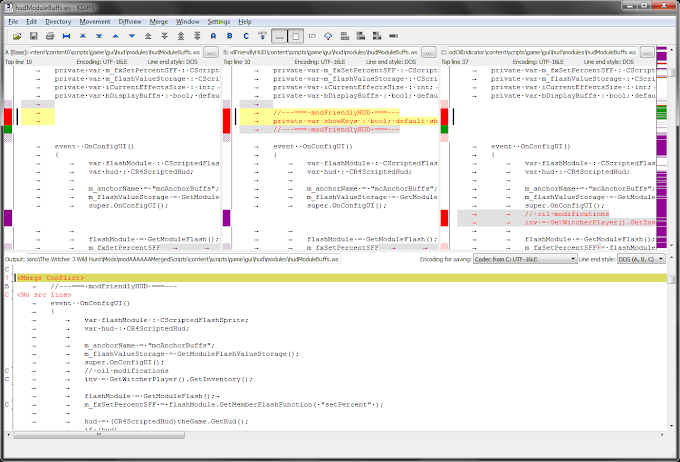The height and width of the screenshot is (462, 680).
Task: Open Encoding for saving dropdown
Action: 525,259
